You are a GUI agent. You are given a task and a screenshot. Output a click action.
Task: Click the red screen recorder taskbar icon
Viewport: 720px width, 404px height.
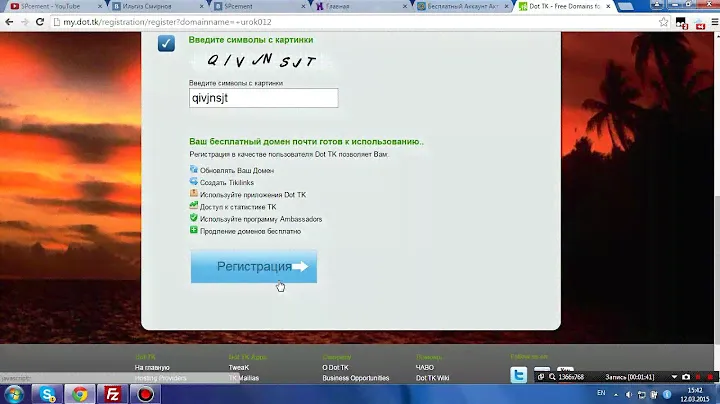coord(146,393)
